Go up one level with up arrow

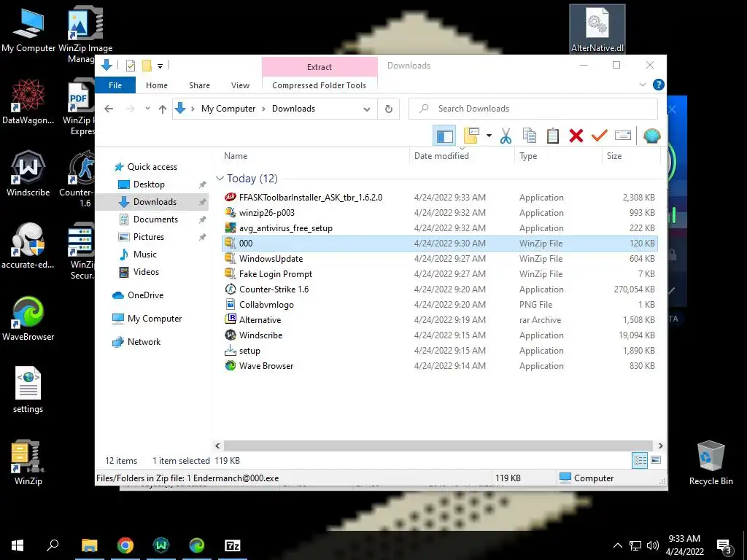163,109
